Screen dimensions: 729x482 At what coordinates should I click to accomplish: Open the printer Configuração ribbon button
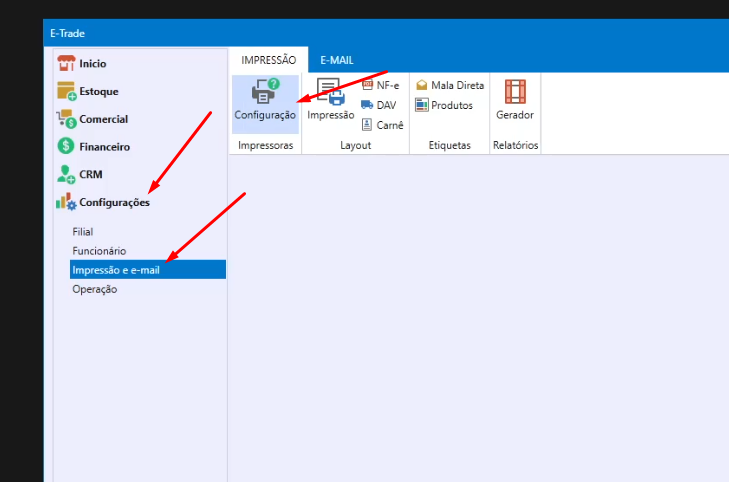pyautogui.click(x=265, y=101)
